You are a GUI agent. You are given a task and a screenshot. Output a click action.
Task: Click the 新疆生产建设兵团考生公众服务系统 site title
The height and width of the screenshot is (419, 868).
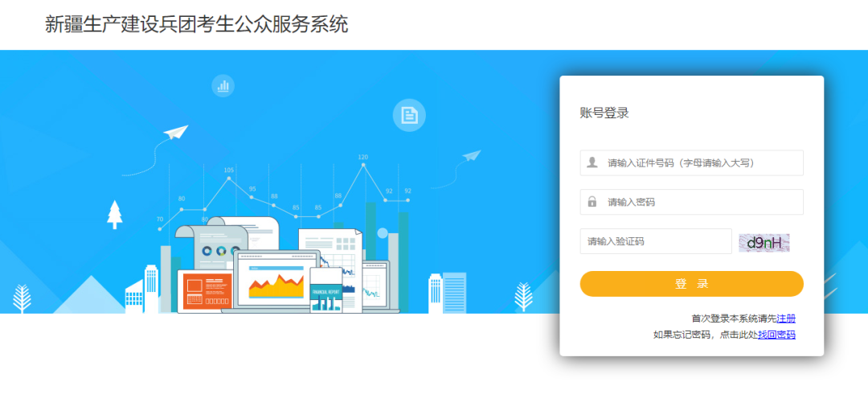click(197, 24)
